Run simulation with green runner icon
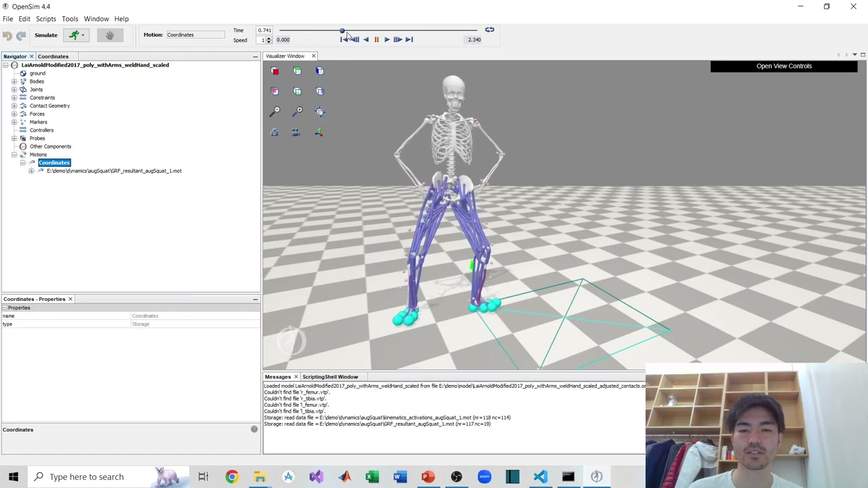Screen dimensions: 868x488 pyautogui.click(x=73, y=35)
